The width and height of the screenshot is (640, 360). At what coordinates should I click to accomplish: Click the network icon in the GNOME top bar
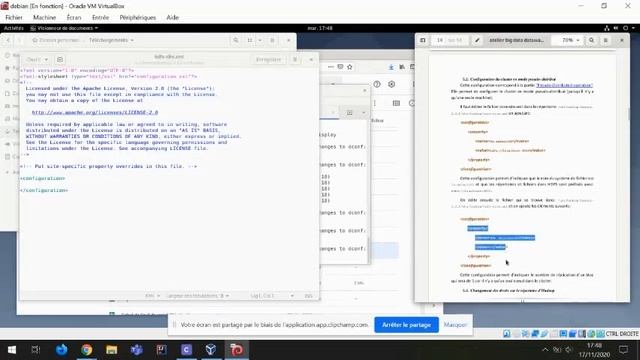click(607, 28)
